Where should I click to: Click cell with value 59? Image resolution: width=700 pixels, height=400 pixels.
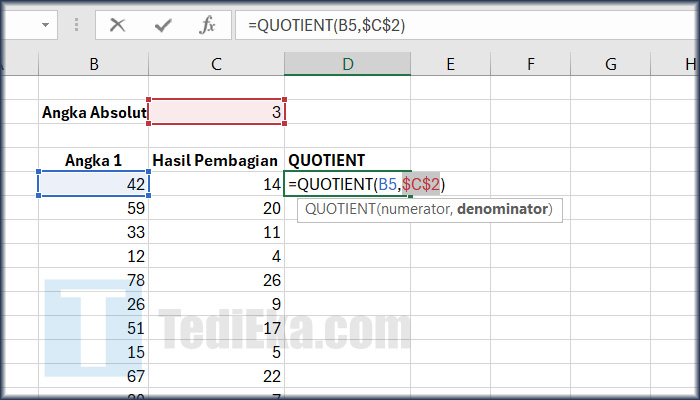(93, 208)
